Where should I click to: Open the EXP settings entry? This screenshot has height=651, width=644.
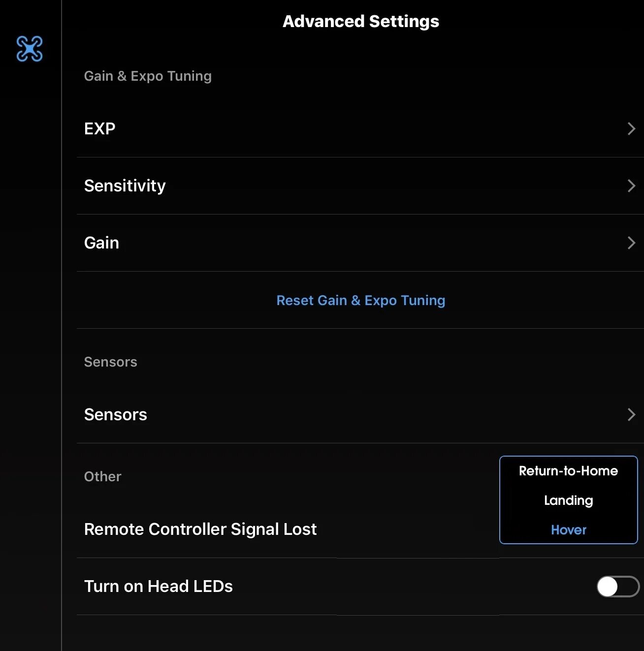(x=360, y=129)
